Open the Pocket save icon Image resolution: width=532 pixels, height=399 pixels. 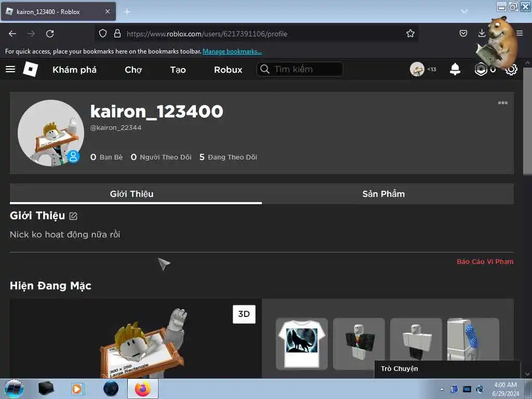coord(463,33)
